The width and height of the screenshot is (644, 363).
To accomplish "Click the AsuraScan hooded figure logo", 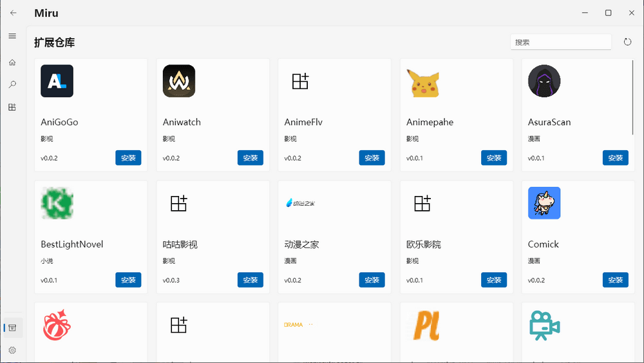I will click(544, 81).
